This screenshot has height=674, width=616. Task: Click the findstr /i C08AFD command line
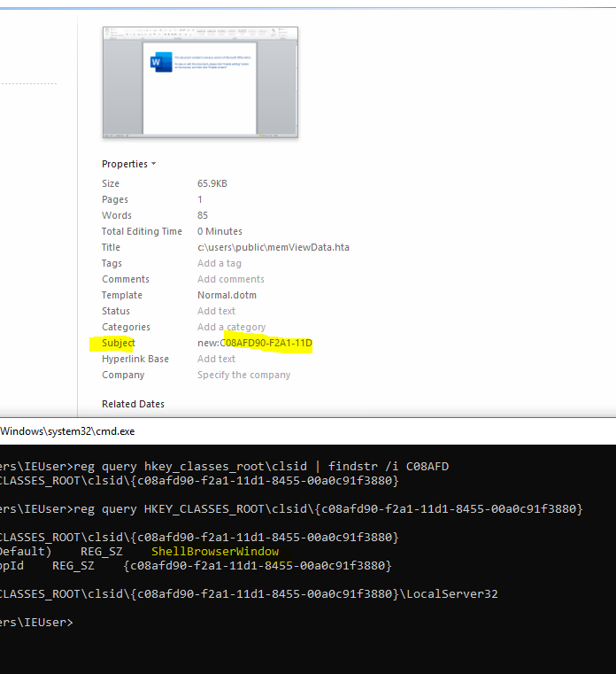(224, 466)
